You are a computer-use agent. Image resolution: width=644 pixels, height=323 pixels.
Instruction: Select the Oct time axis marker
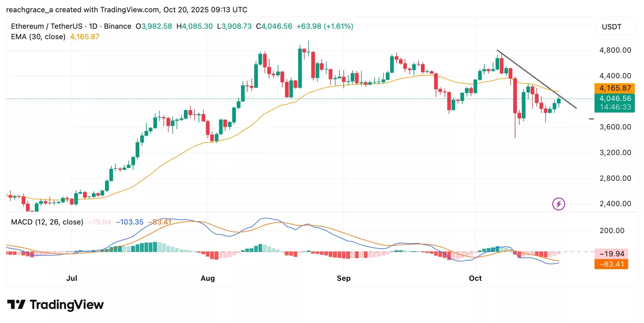[x=475, y=278]
